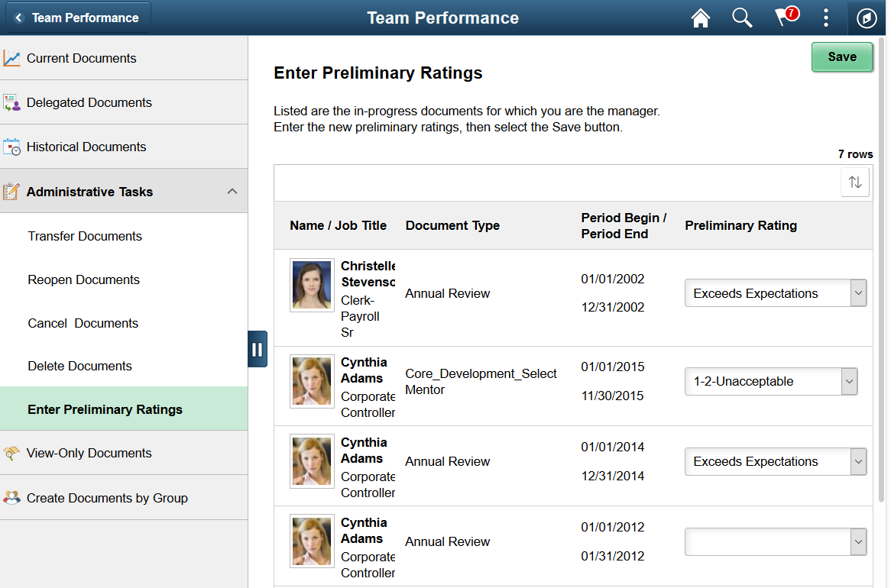The image size is (891, 588).
Task: Select Enter Preliminary Ratings task
Action: 124,409
